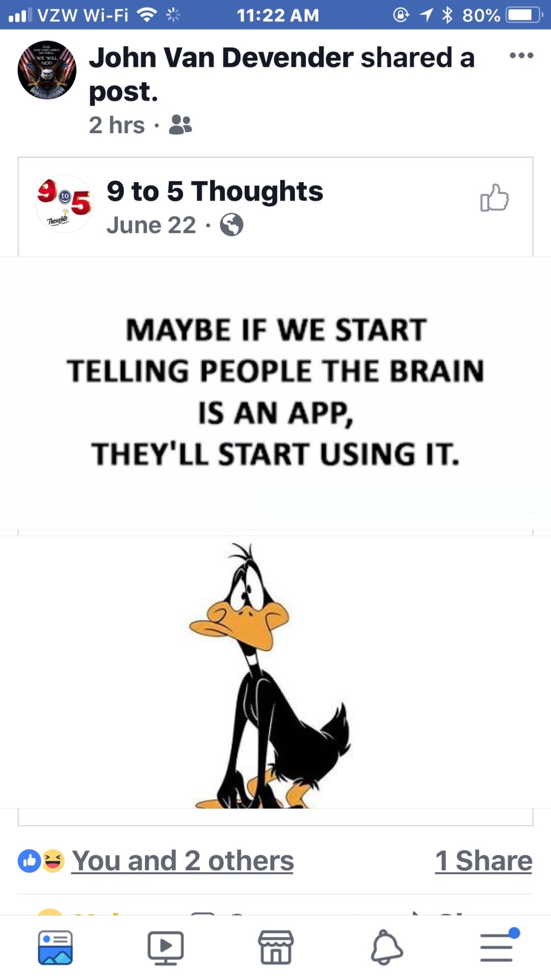
Task: Tap the public globe privacy icon
Action: pos(232,225)
